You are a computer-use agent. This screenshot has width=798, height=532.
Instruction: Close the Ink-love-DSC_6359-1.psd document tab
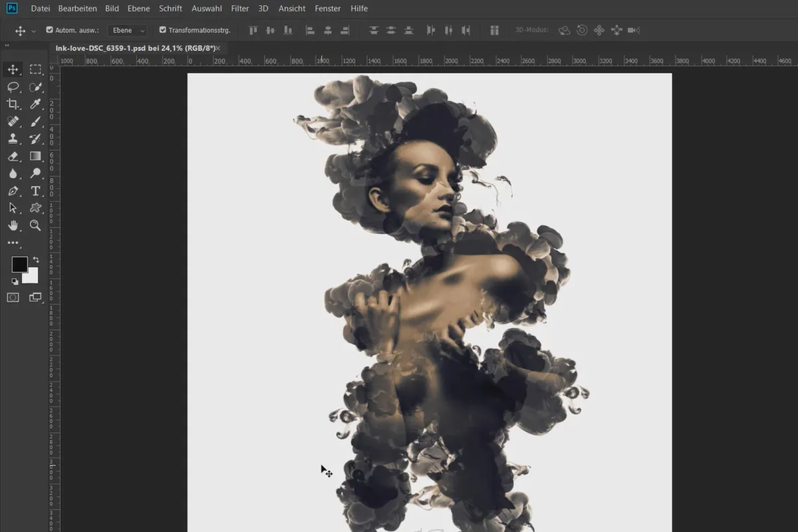tap(217, 49)
